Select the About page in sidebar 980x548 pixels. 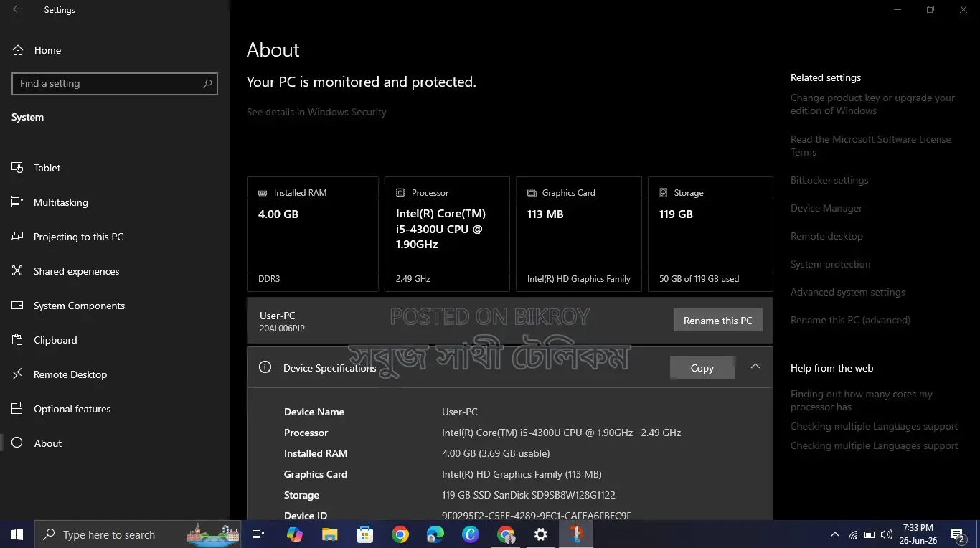[115, 443]
